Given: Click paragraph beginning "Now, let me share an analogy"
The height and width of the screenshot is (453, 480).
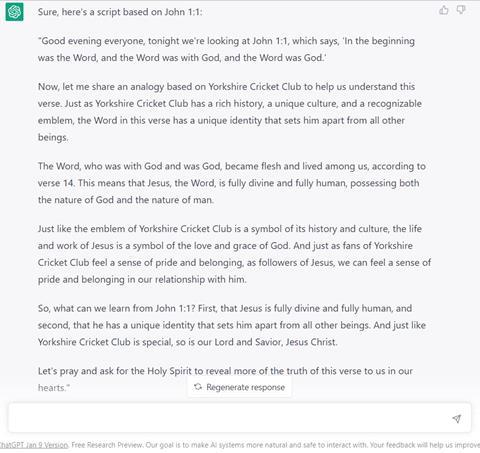Looking at the screenshot, I should point(230,112).
